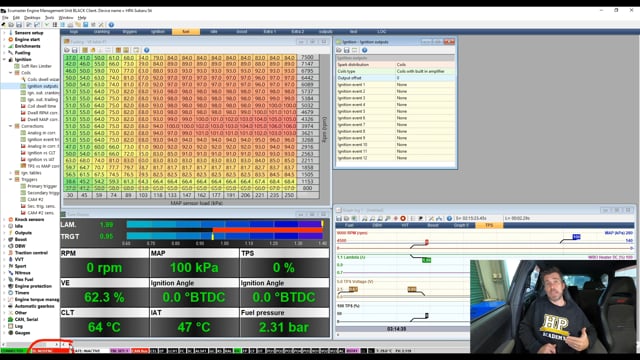Switch to the Ignition desktop tab

coord(158,31)
